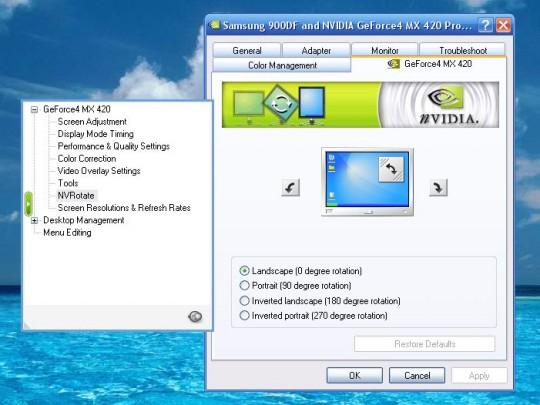
Task: Click the rotate icon inside monitor preview
Action: coord(391,169)
